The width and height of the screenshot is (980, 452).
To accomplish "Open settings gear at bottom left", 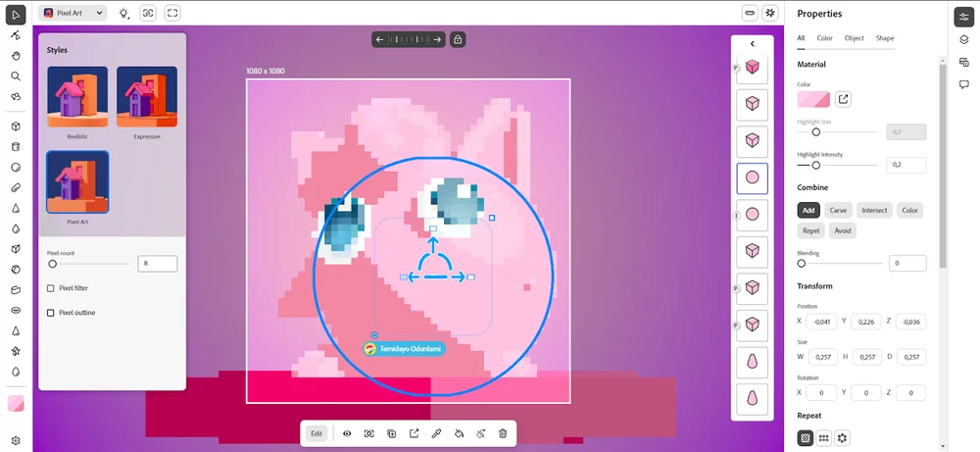I will [16, 441].
